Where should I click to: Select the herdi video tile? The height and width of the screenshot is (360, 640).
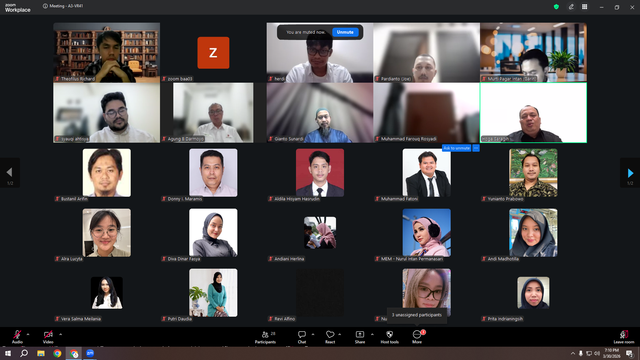coord(320,53)
